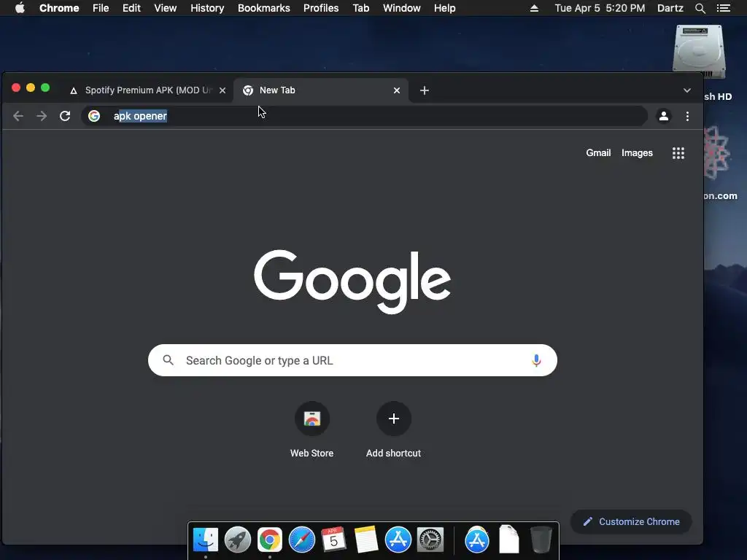Click the Dartz user name in menu bar
Image resolution: width=747 pixels, height=560 pixels.
(670, 8)
